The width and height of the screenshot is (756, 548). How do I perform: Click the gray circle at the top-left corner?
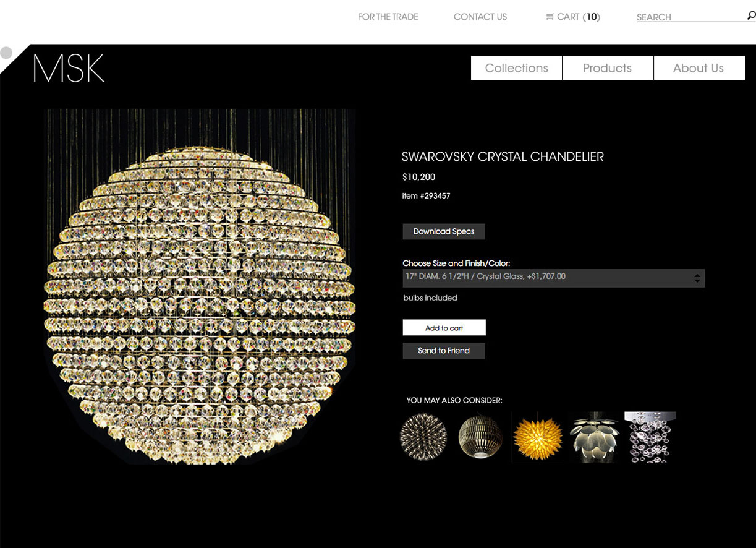(x=6, y=53)
